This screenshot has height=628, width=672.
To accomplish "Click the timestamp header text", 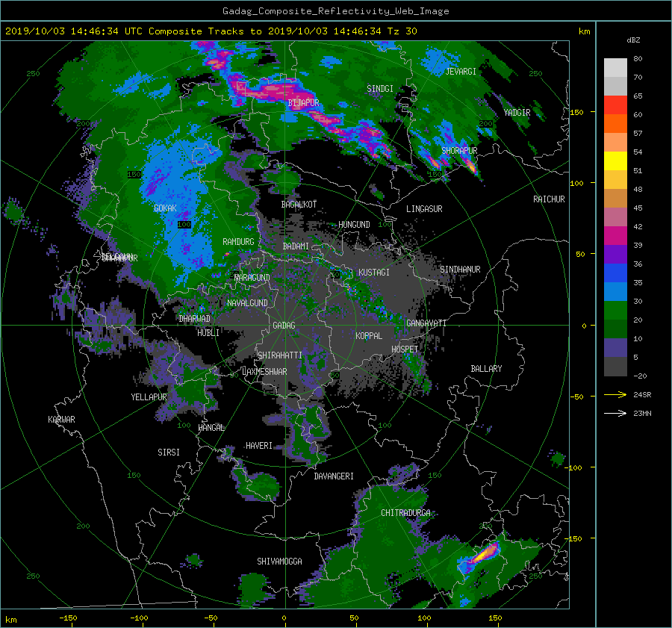I will click(x=211, y=31).
